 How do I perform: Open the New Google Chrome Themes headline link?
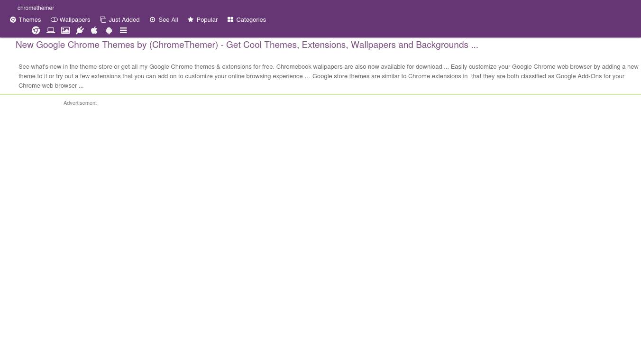click(247, 45)
